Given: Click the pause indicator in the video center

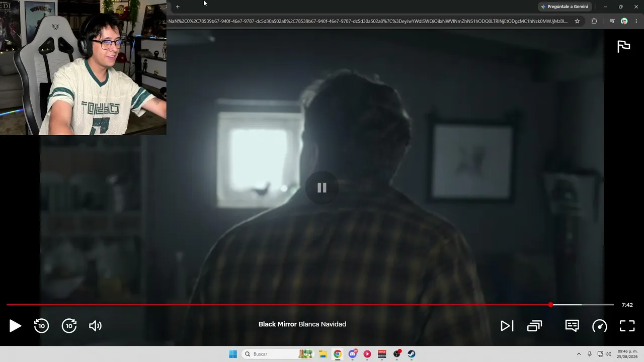Looking at the screenshot, I should [x=322, y=188].
